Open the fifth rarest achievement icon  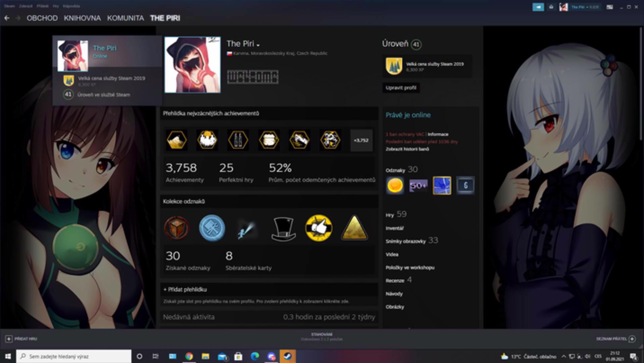pos(300,140)
